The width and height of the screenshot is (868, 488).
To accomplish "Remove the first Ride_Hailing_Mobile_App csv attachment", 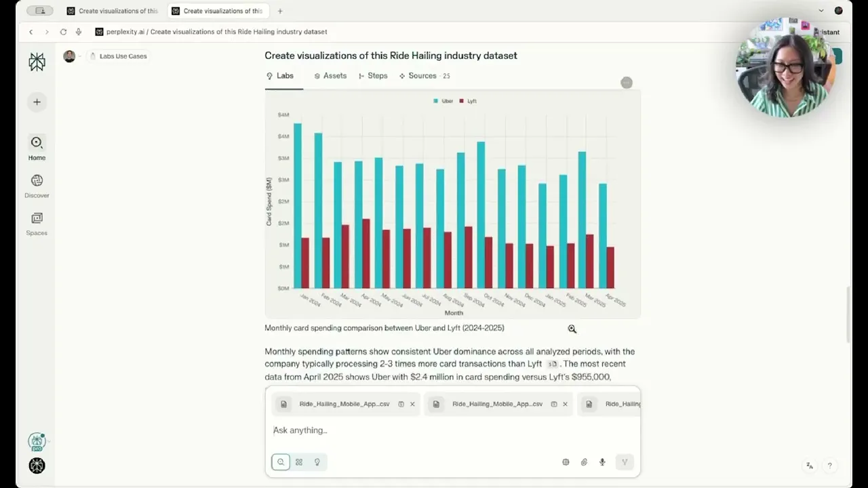I will (x=412, y=404).
